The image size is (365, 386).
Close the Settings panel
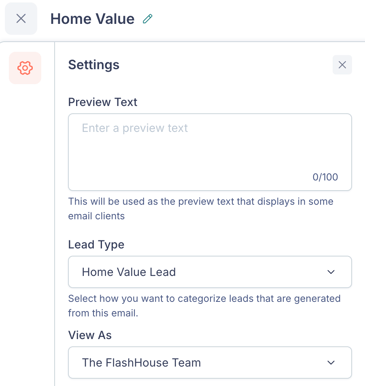pos(342,65)
